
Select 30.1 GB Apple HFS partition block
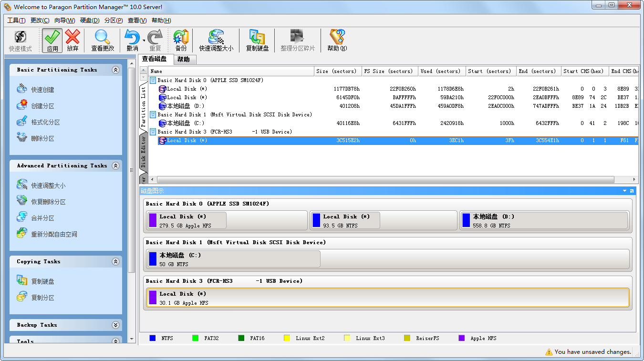pos(388,298)
